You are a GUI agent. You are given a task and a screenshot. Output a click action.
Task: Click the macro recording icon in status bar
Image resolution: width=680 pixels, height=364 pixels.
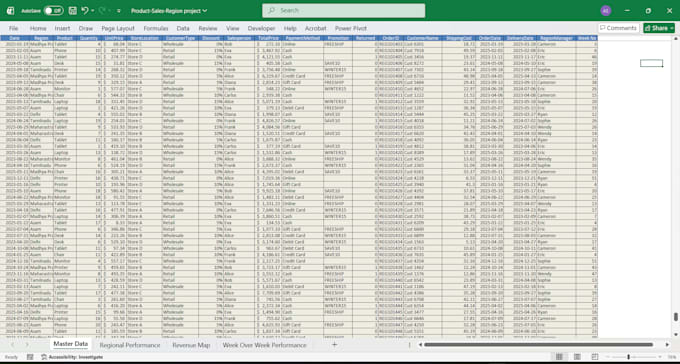(30, 357)
